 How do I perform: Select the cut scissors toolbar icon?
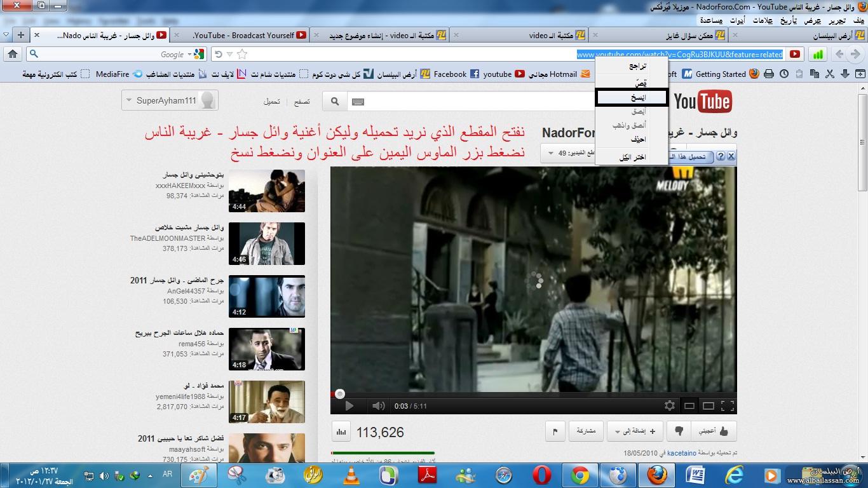pyautogui.click(x=830, y=74)
